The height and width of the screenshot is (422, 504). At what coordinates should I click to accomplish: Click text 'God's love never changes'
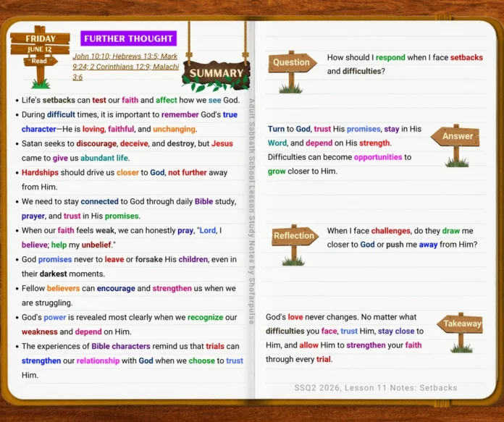tap(311, 317)
